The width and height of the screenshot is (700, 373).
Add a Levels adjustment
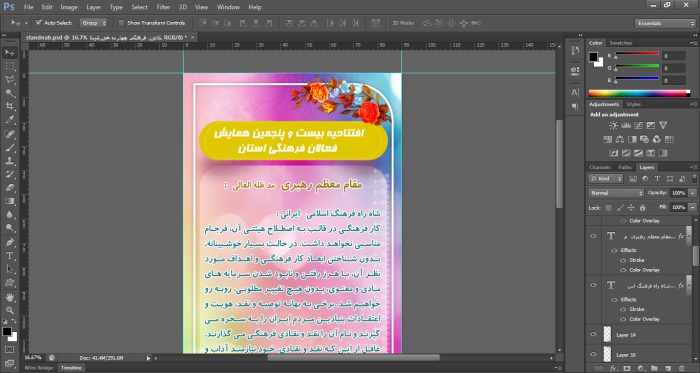coord(626,125)
